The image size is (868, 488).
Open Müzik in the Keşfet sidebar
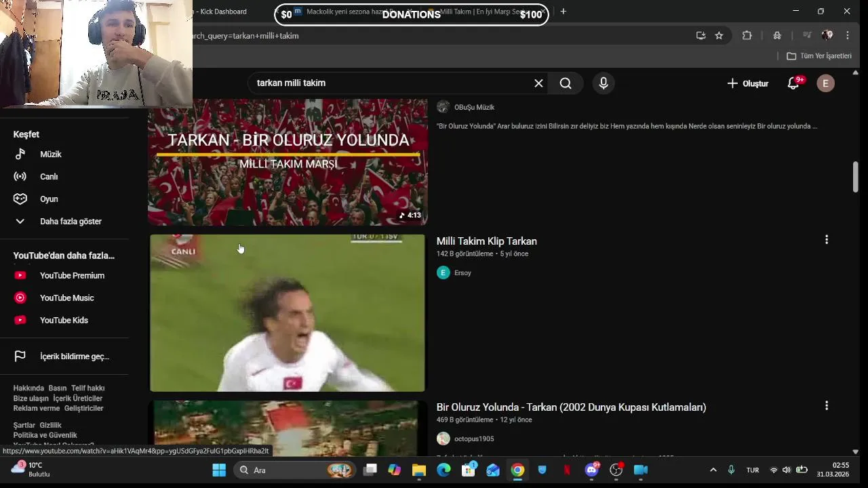[x=51, y=155]
